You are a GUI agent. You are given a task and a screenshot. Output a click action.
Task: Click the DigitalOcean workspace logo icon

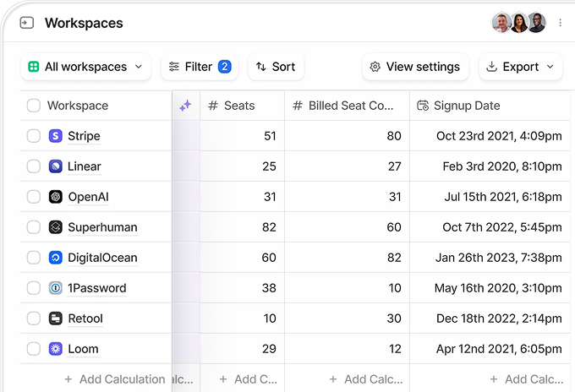[56, 258]
